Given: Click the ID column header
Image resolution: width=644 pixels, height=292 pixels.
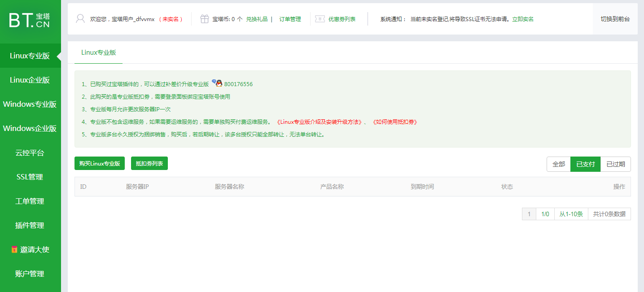Looking at the screenshot, I should [x=83, y=187].
